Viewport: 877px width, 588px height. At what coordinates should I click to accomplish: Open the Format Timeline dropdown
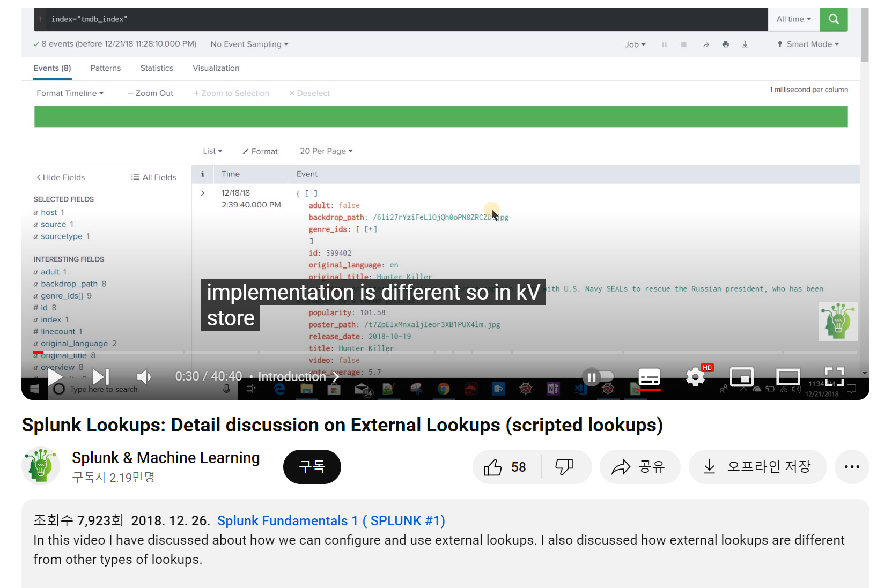point(70,93)
